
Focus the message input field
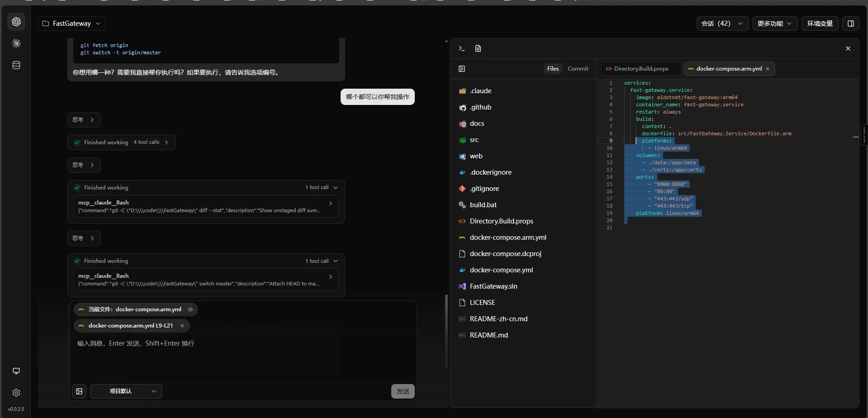(x=243, y=357)
